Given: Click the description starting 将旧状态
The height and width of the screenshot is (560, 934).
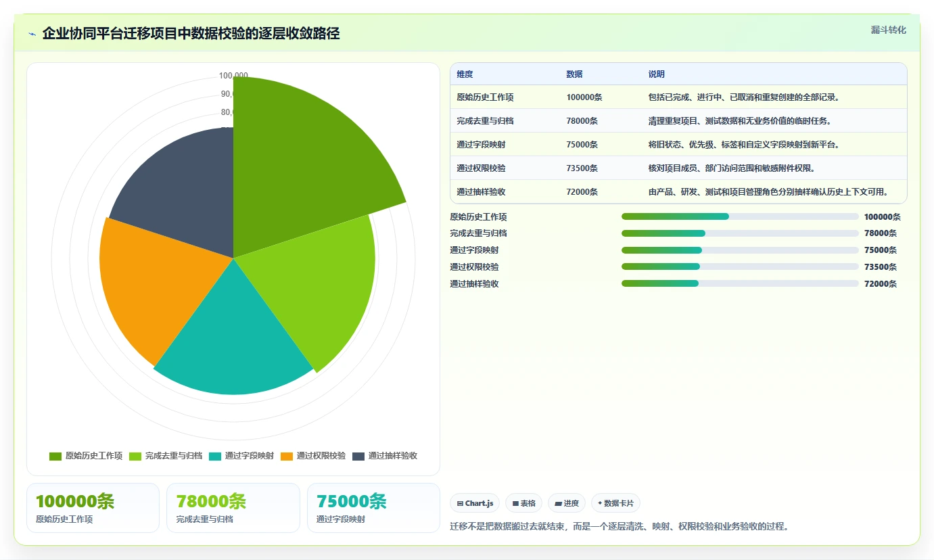Looking at the screenshot, I should click(744, 145).
